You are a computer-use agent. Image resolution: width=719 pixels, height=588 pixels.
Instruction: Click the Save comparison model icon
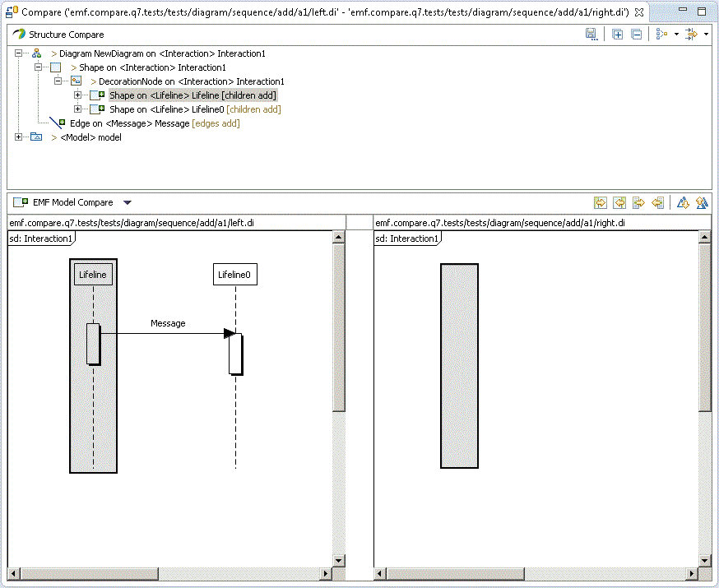[x=591, y=34]
